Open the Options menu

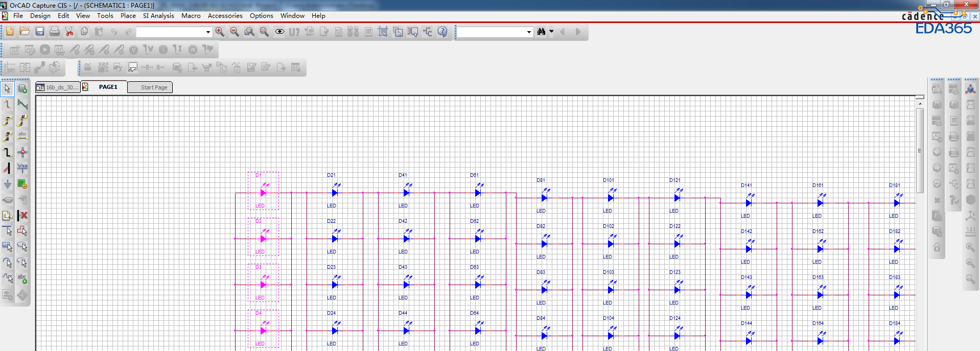coord(261,16)
